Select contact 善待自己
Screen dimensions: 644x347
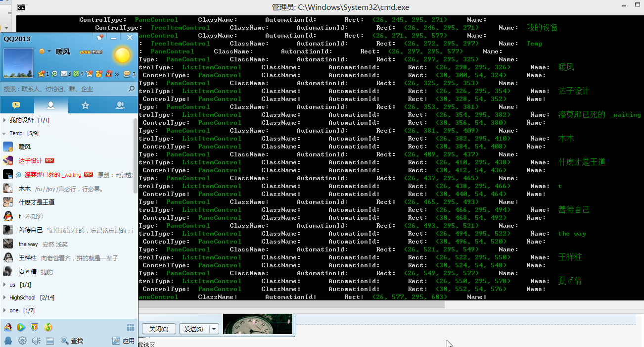click(x=67, y=230)
